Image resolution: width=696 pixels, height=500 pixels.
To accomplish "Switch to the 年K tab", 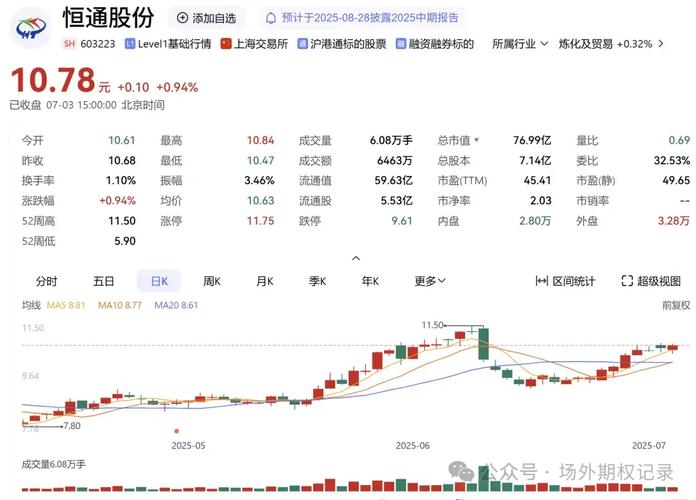I will [x=370, y=281].
